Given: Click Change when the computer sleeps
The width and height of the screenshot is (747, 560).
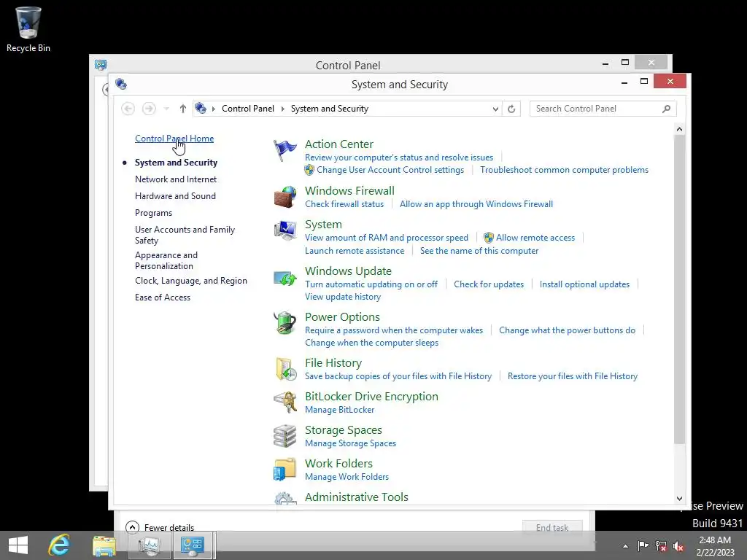Looking at the screenshot, I should (371, 343).
